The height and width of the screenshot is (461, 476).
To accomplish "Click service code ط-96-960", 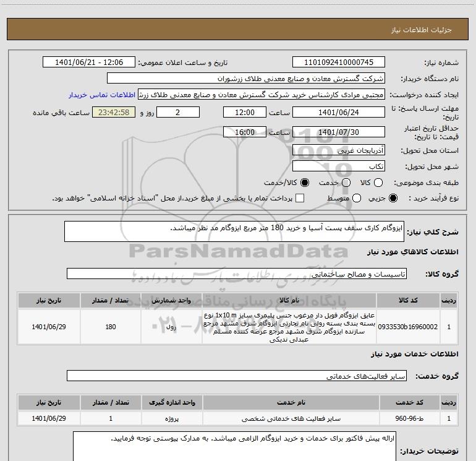I will pos(409,418).
